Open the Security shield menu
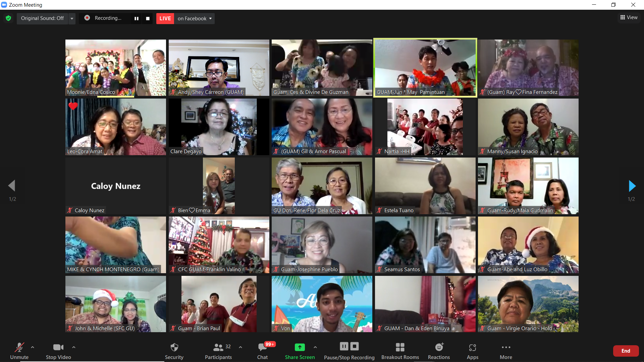 174,351
